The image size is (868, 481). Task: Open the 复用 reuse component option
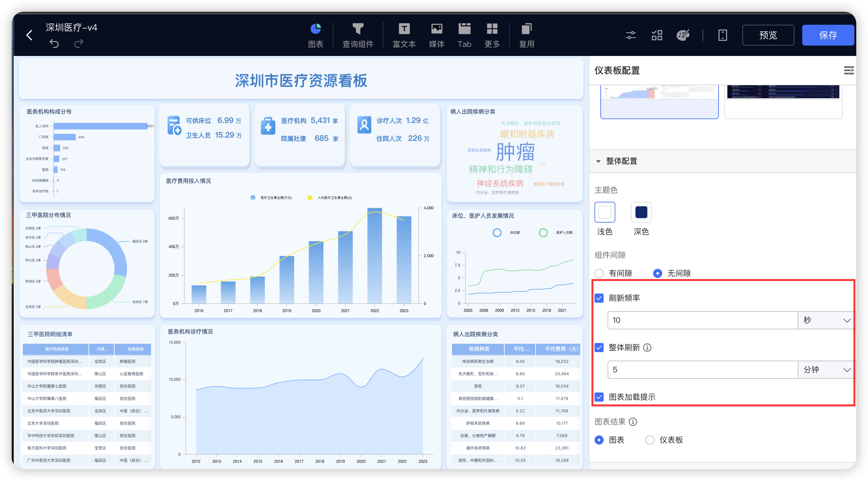point(527,35)
